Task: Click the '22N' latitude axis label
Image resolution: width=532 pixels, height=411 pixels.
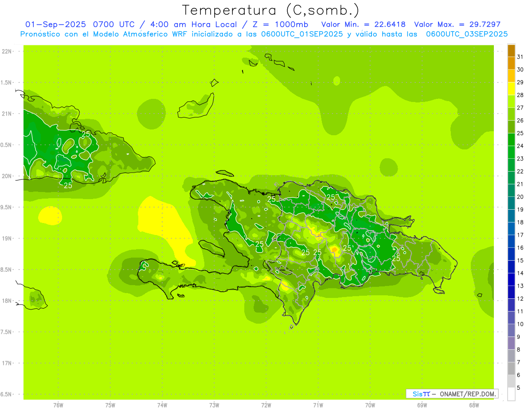Action: [7, 51]
